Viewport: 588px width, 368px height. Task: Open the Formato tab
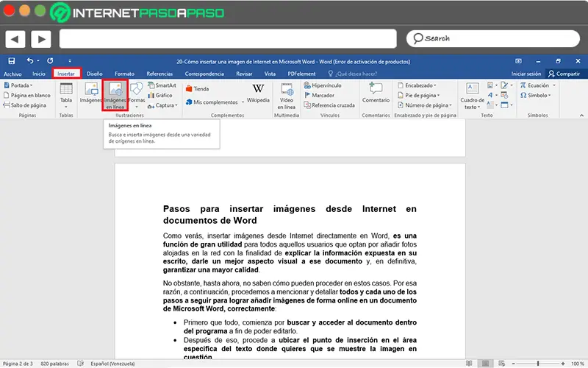pyautogui.click(x=124, y=74)
